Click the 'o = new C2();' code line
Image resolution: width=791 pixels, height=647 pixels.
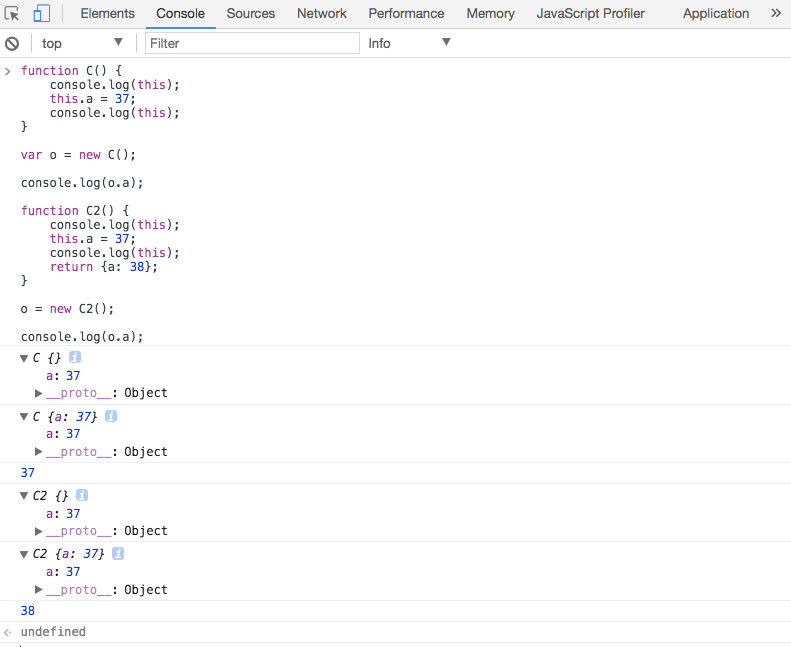67,309
